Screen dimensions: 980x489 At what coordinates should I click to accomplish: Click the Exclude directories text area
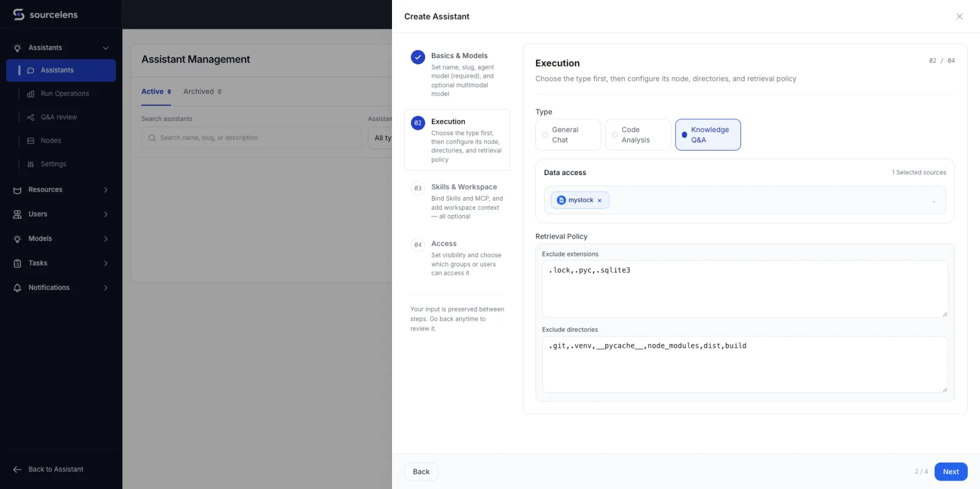click(745, 365)
